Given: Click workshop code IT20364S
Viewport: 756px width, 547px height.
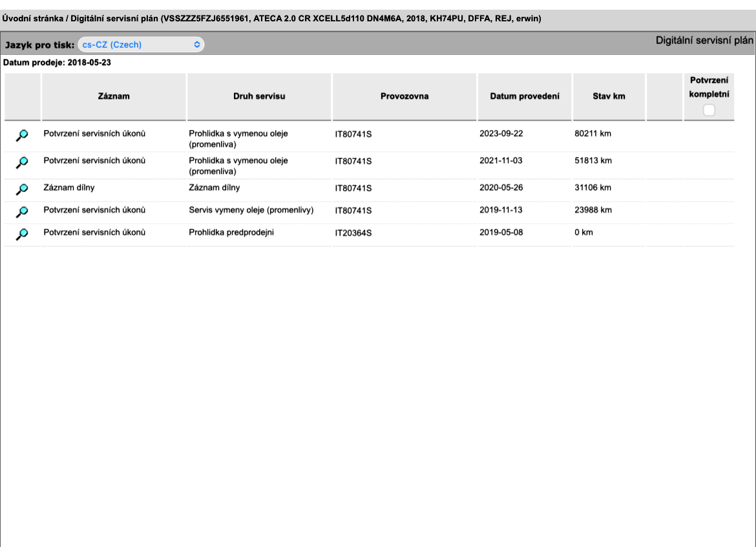Looking at the screenshot, I should pyautogui.click(x=353, y=233).
